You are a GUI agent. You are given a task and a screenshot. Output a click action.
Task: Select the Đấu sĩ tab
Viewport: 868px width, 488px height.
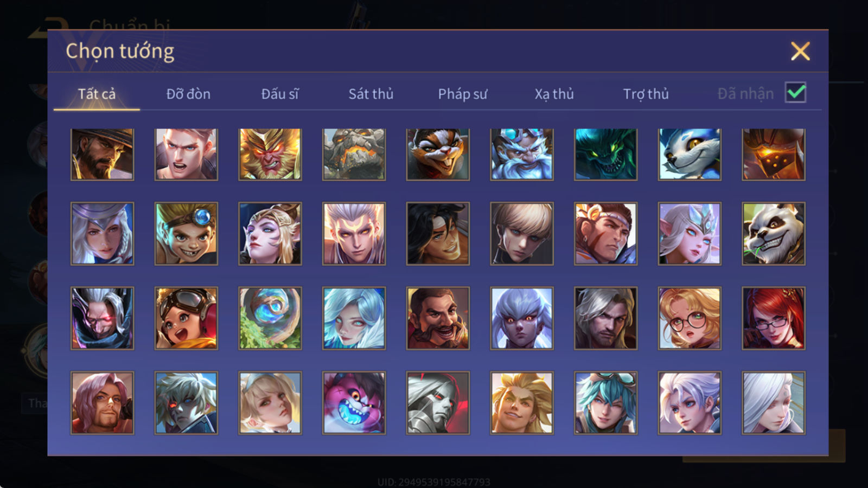[280, 94]
